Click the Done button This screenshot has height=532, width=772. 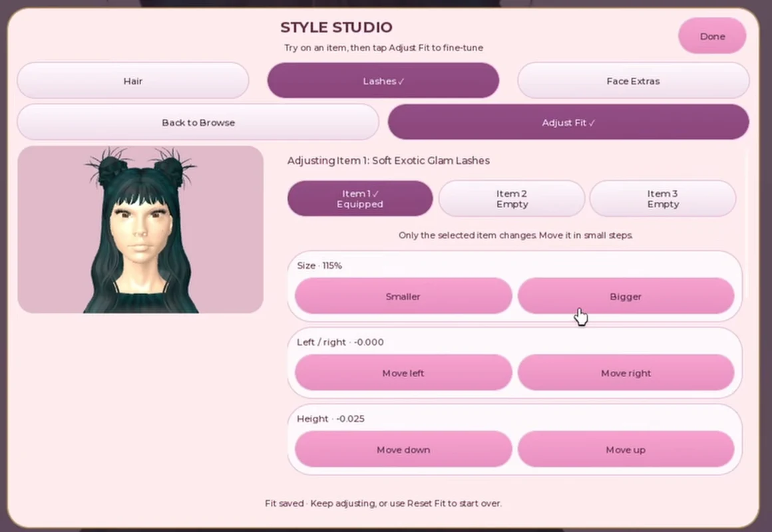[x=712, y=36]
